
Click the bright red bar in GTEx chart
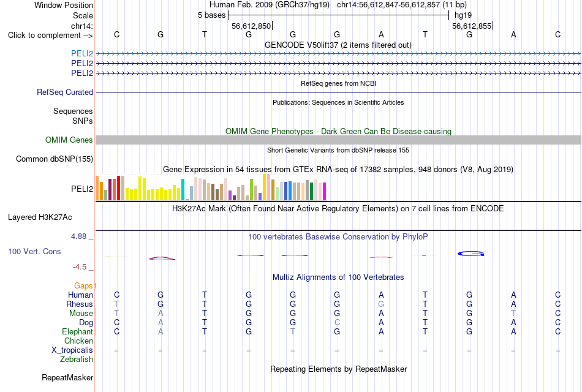[x=118, y=188]
